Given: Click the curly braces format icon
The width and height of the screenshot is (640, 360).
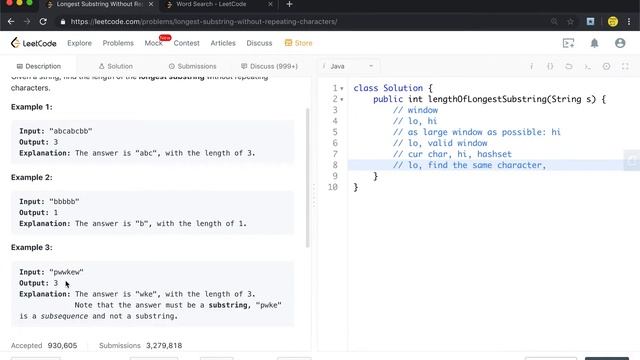Looking at the screenshot, I should tap(550, 66).
